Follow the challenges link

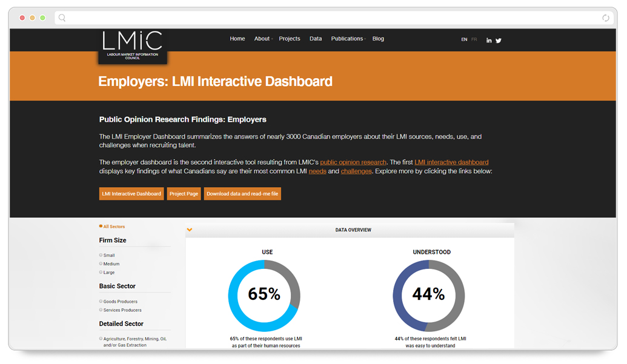point(356,171)
